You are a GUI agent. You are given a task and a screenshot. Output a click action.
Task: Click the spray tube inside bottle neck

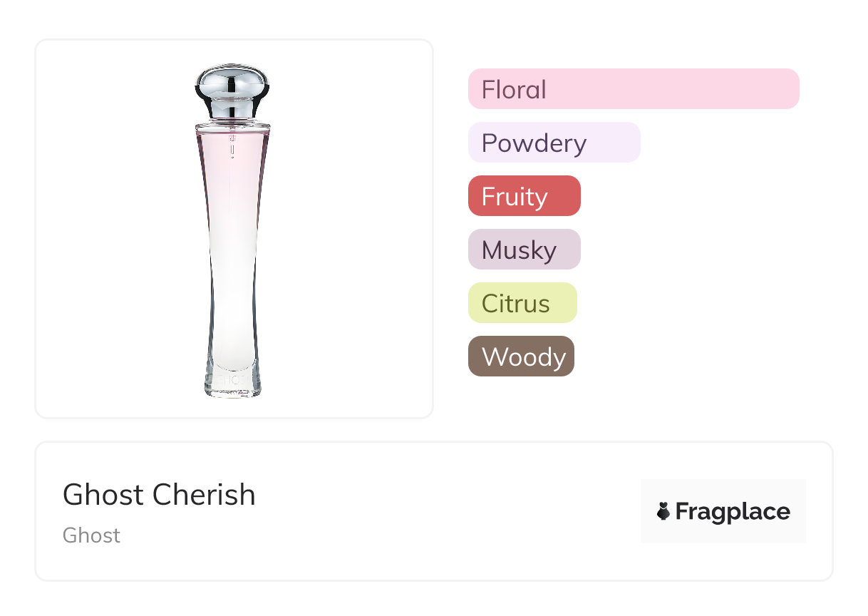pyautogui.click(x=233, y=151)
